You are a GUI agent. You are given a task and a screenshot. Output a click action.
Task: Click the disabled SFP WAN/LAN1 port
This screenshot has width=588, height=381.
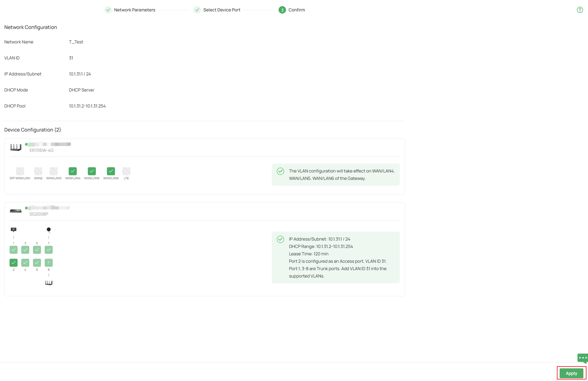coord(20,171)
